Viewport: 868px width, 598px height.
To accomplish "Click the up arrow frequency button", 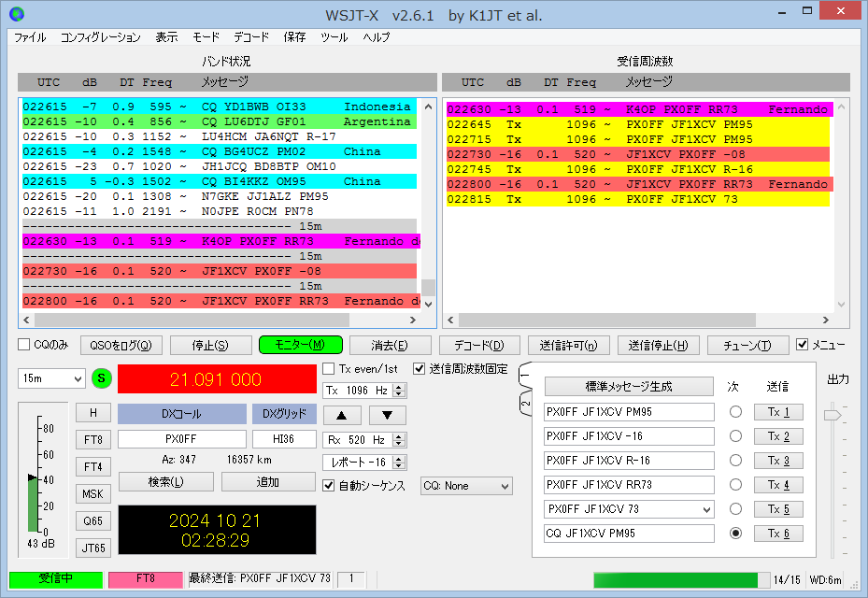I will (342, 415).
